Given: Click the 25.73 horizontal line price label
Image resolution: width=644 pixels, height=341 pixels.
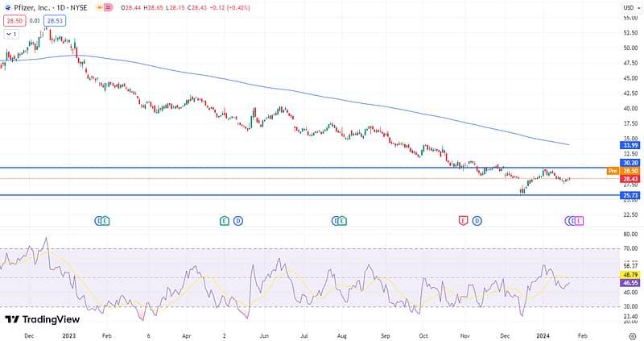Looking at the screenshot, I should click(630, 196).
